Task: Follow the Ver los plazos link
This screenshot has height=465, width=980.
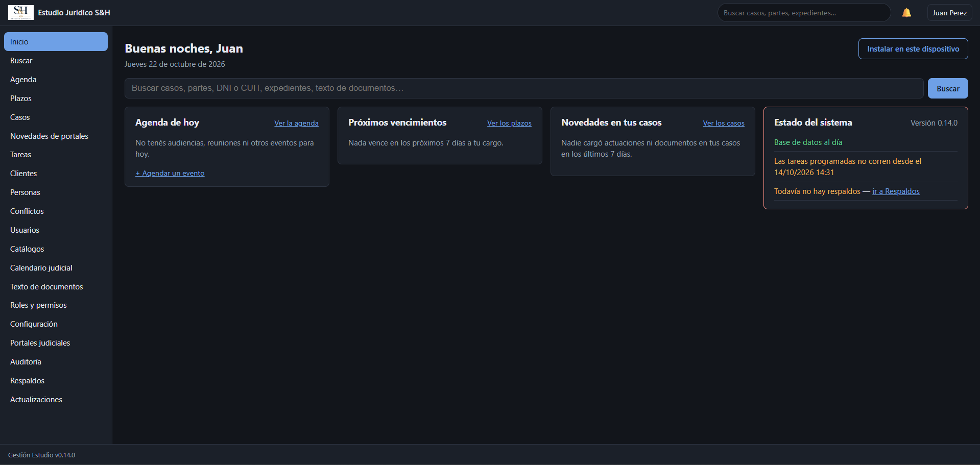Action: (x=509, y=123)
